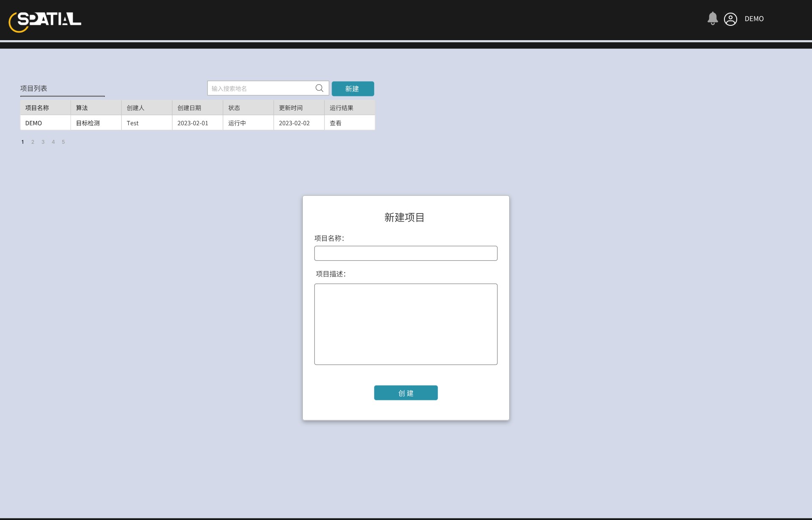
Task: Click the 项目名称 column header
Action: coord(45,108)
